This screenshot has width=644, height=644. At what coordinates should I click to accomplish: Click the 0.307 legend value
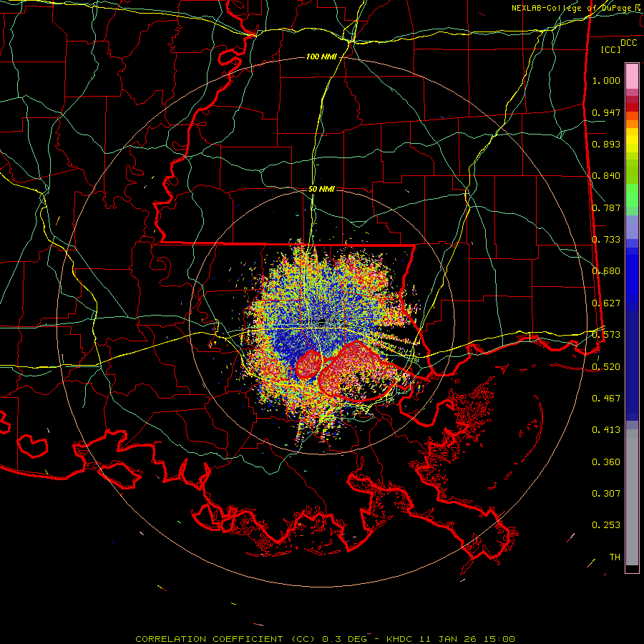point(606,494)
